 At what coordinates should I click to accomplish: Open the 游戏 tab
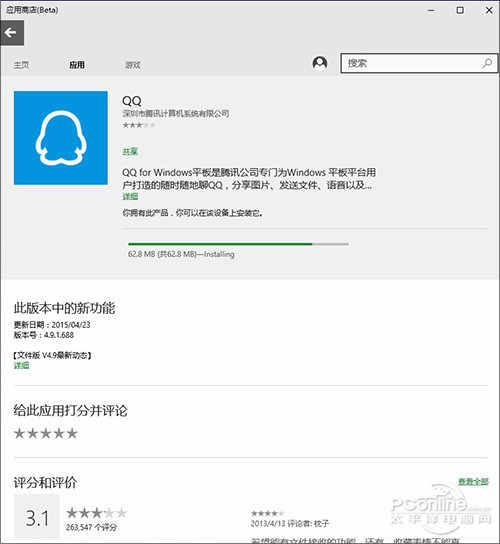point(133,65)
